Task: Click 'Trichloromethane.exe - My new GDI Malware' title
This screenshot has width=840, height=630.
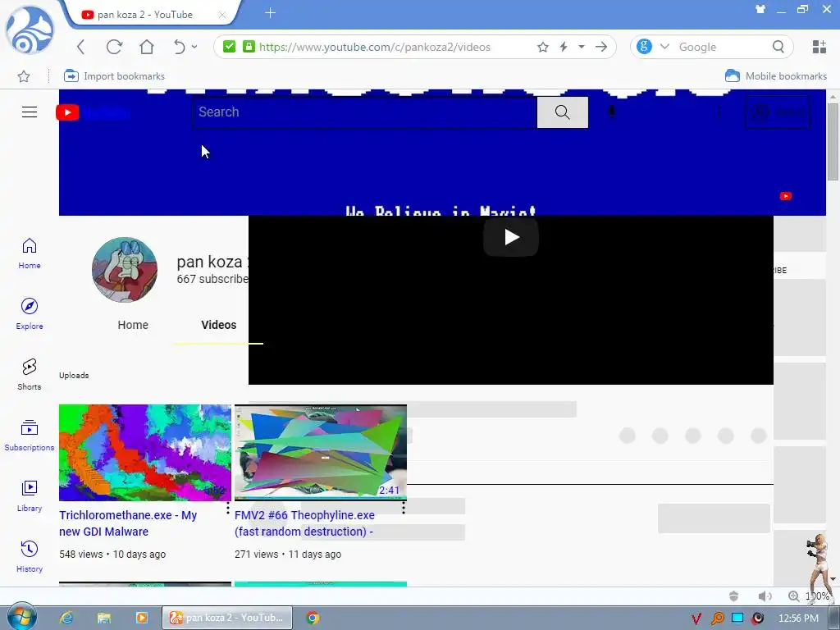Action: coord(128,523)
